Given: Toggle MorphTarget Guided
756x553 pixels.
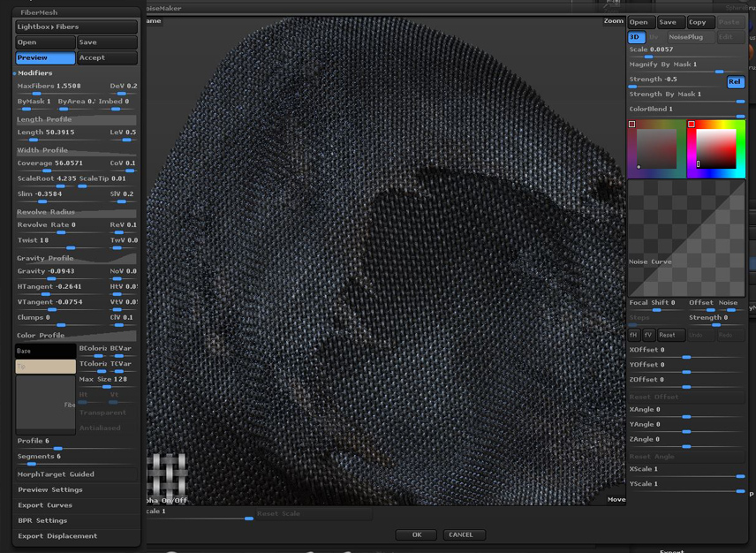Looking at the screenshot, I should pos(76,474).
